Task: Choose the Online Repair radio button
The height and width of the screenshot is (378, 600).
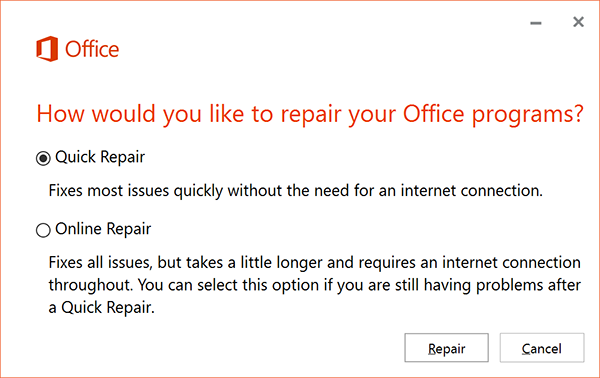Action: coord(43,230)
